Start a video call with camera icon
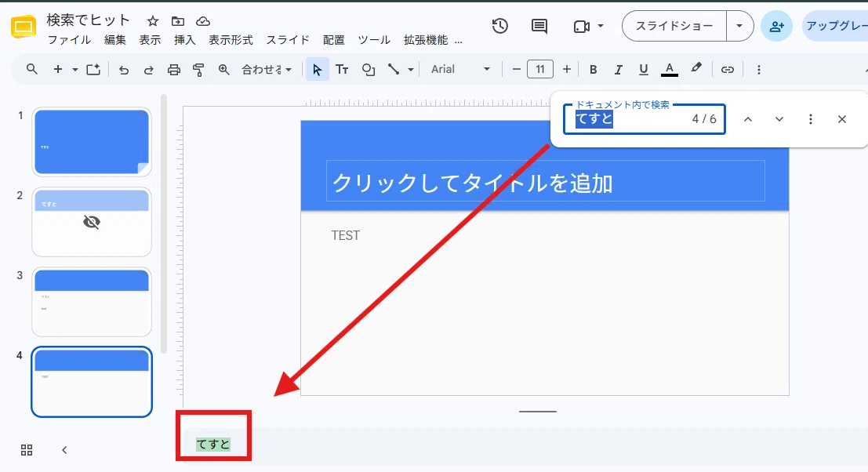The width and height of the screenshot is (868, 472). 582,26
